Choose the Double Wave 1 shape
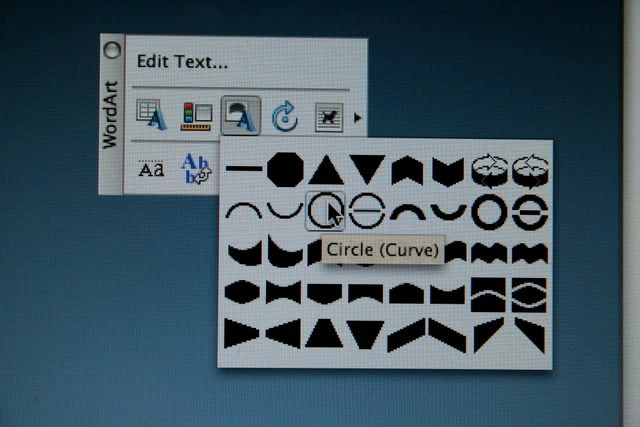 [489, 252]
